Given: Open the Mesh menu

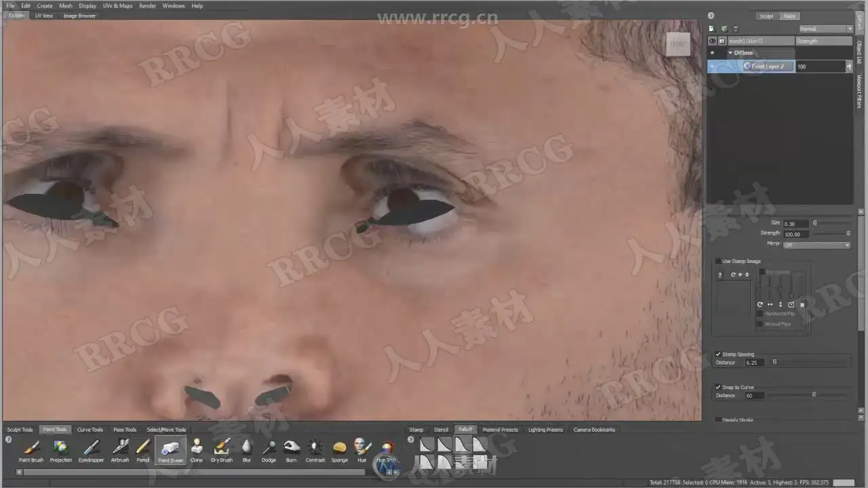Looking at the screenshot, I should (66, 5).
